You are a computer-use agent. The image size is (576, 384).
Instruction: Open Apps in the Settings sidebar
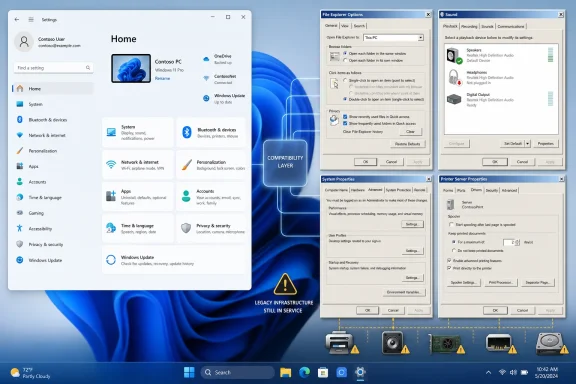click(x=53, y=166)
